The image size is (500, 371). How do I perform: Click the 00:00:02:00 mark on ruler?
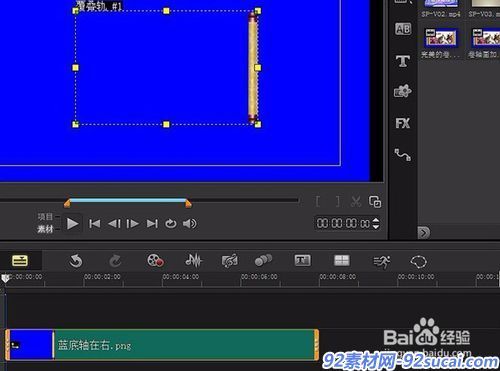pos(102,277)
